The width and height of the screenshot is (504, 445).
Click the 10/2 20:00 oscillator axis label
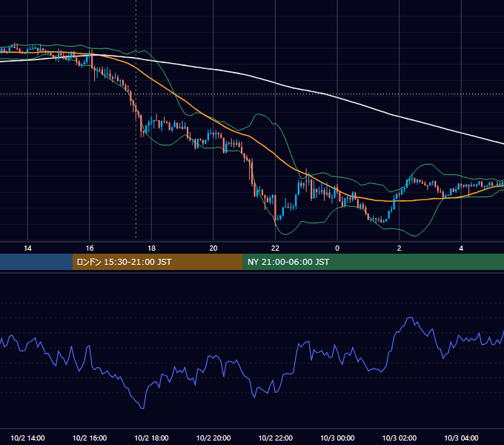[213, 438]
